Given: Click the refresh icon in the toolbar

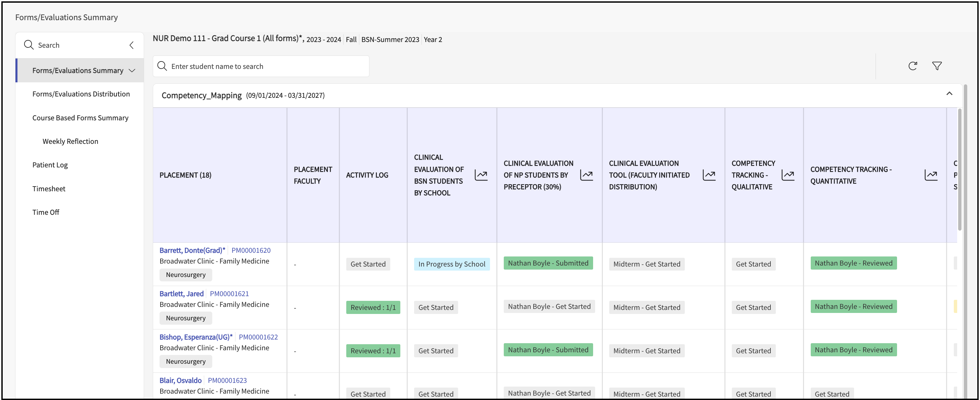Looking at the screenshot, I should pos(912,66).
